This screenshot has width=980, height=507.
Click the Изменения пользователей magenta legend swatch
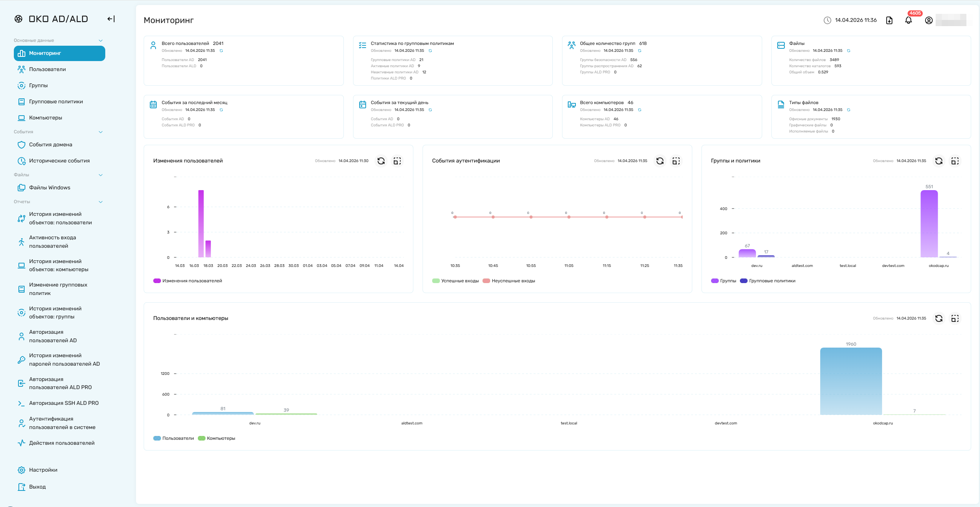157,281
